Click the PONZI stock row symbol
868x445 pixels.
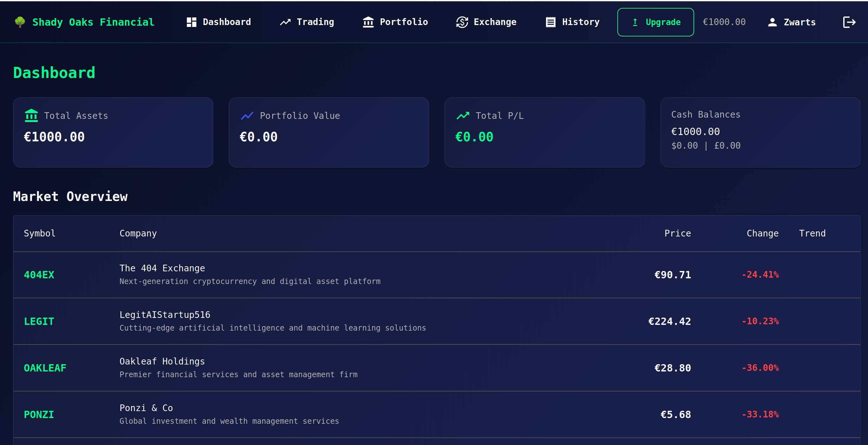tap(39, 414)
